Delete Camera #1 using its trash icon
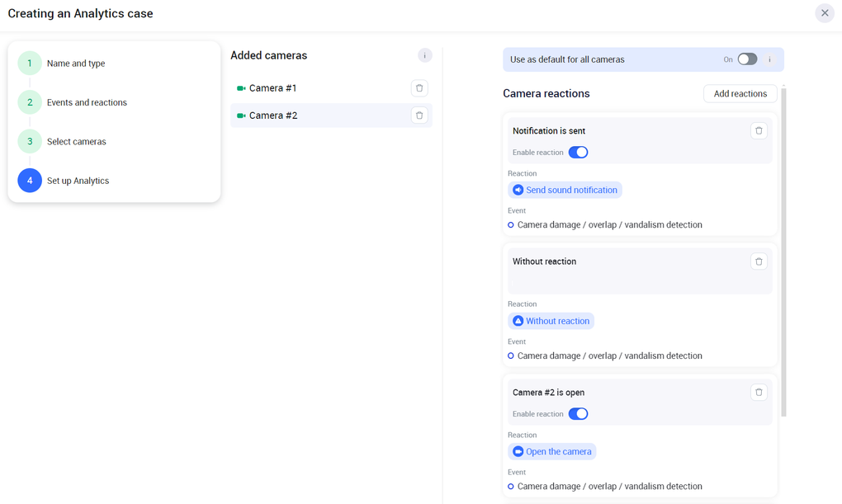 point(419,88)
